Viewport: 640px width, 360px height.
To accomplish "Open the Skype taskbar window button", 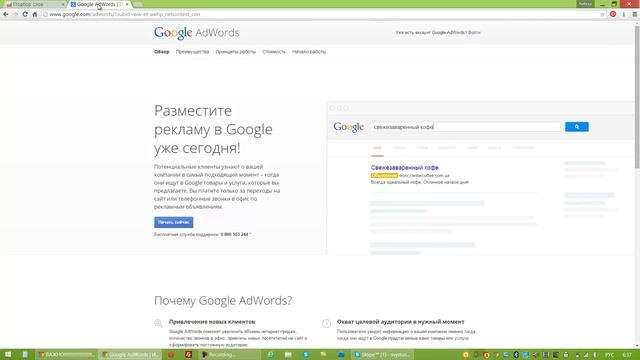I will pos(381,354).
